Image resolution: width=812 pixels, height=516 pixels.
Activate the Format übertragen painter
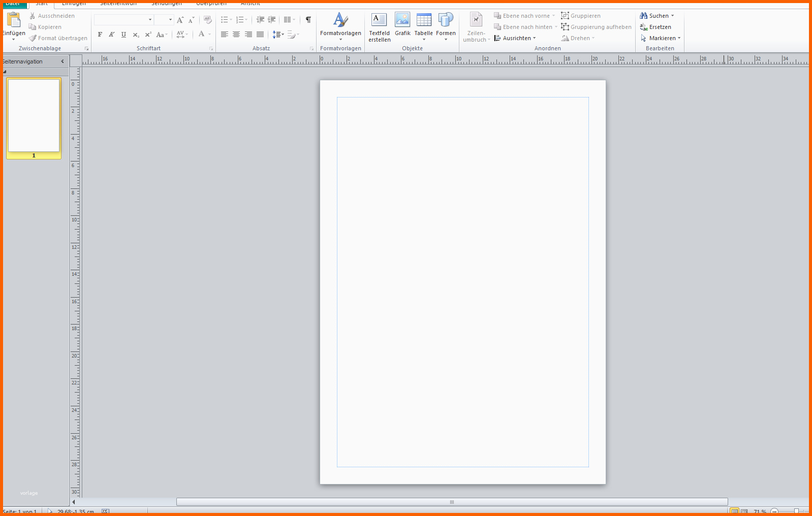58,38
